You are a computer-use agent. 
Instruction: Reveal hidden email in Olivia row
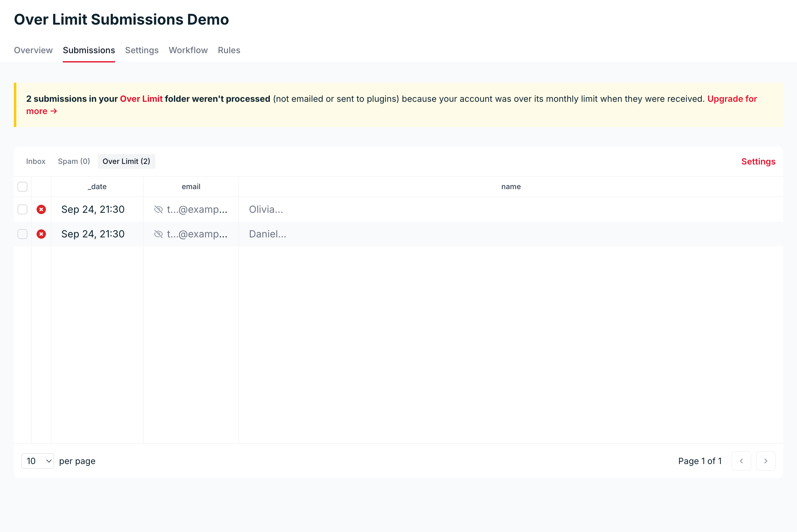pyautogui.click(x=158, y=209)
